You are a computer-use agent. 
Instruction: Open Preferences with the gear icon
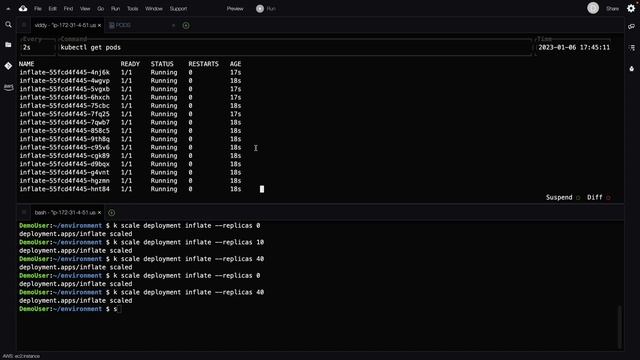click(631, 8)
